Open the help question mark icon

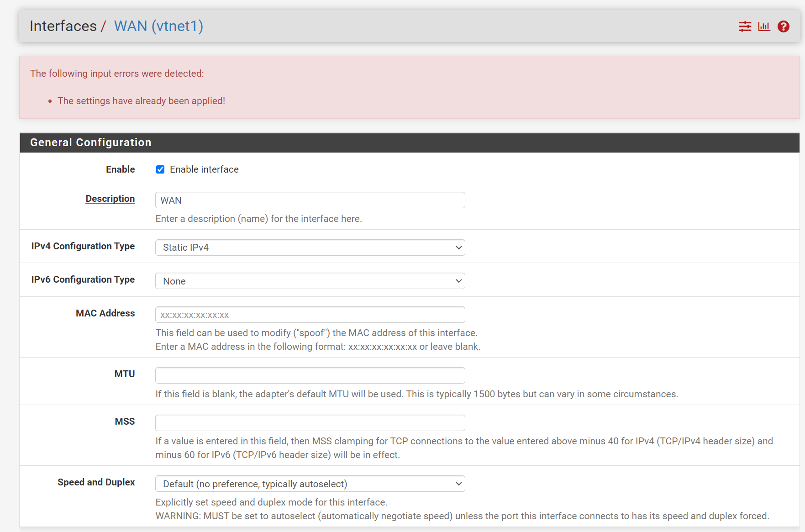[x=784, y=26]
